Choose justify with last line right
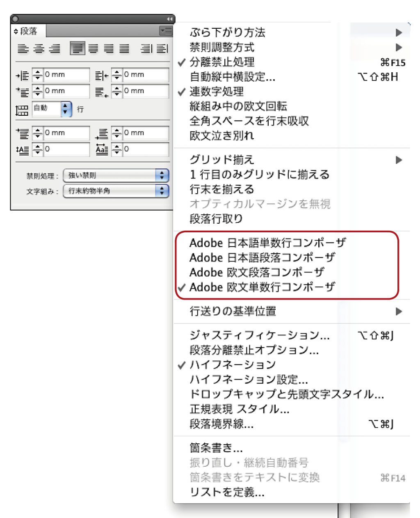The height and width of the screenshot is (518, 420). tap(109, 48)
